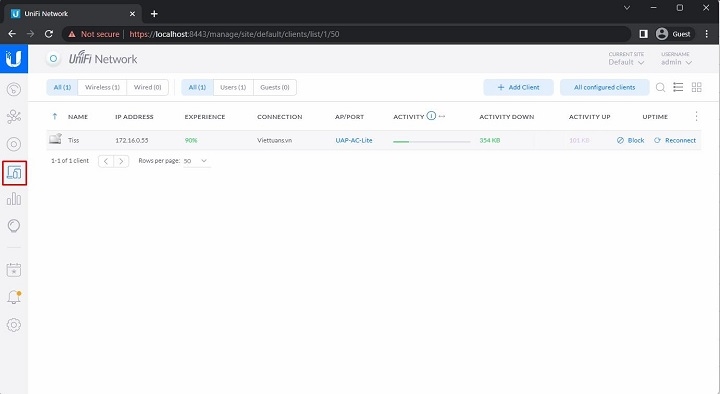Sort by IP Address column header
The width and height of the screenshot is (720, 394).
click(134, 117)
